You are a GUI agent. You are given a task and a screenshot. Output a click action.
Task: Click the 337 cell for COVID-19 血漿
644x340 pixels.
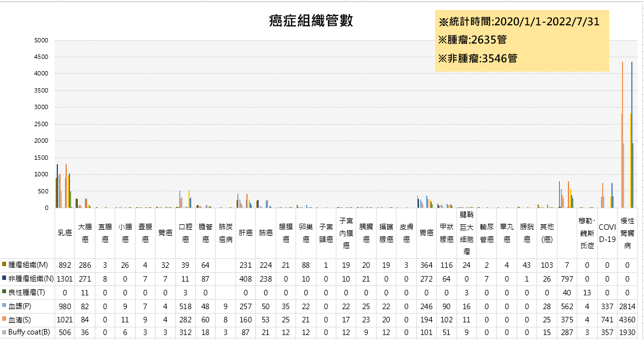[607, 306]
